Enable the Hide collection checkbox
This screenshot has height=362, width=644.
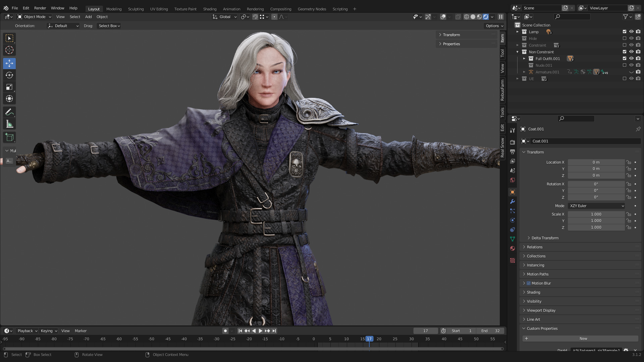click(625, 39)
